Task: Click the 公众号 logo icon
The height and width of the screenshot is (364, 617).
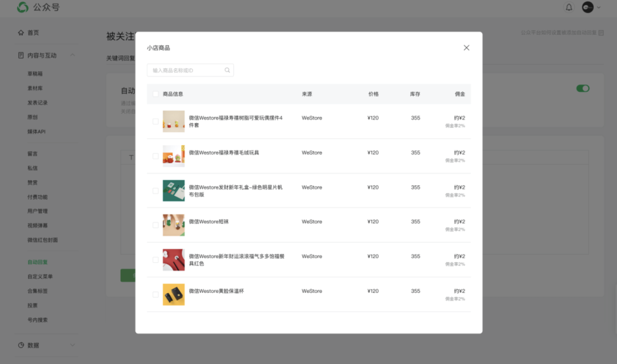Action: pos(23,7)
